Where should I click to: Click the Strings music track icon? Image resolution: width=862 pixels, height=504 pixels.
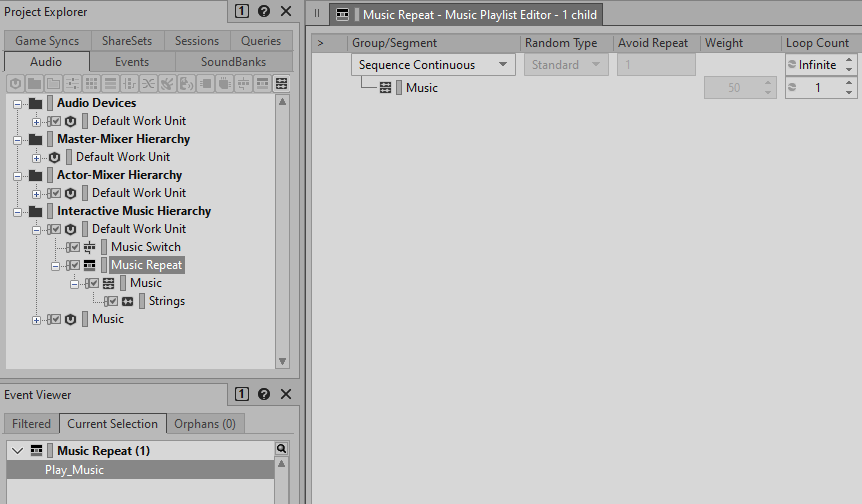pyautogui.click(x=128, y=301)
